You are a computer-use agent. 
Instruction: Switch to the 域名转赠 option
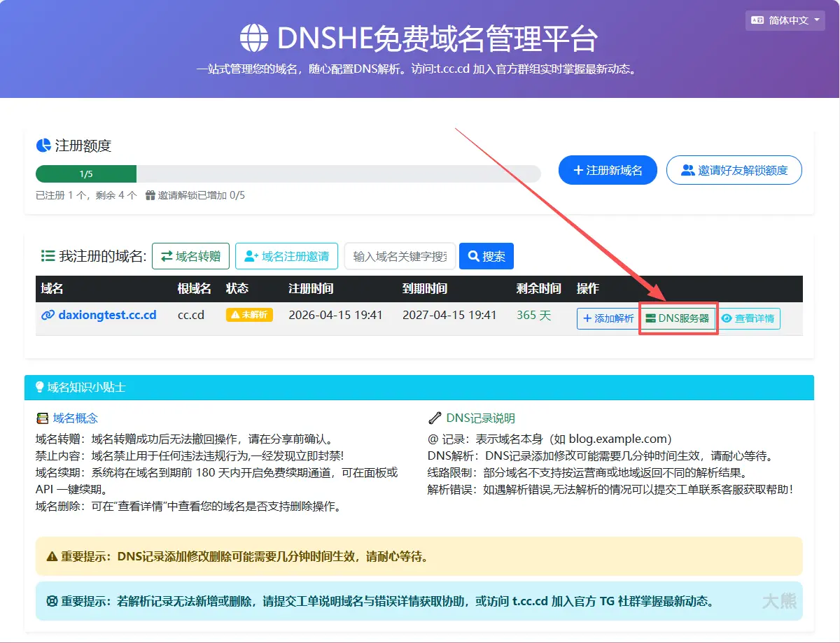click(x=190, y=255)
